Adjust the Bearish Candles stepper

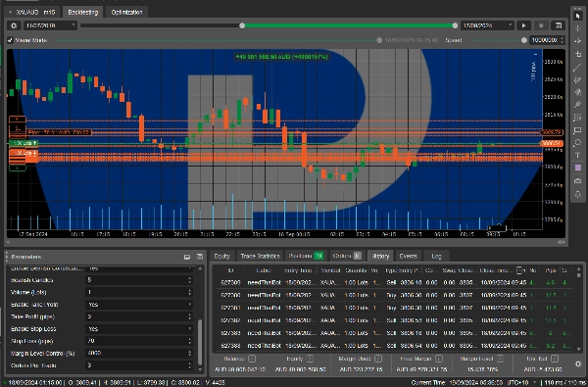point(190,280)
